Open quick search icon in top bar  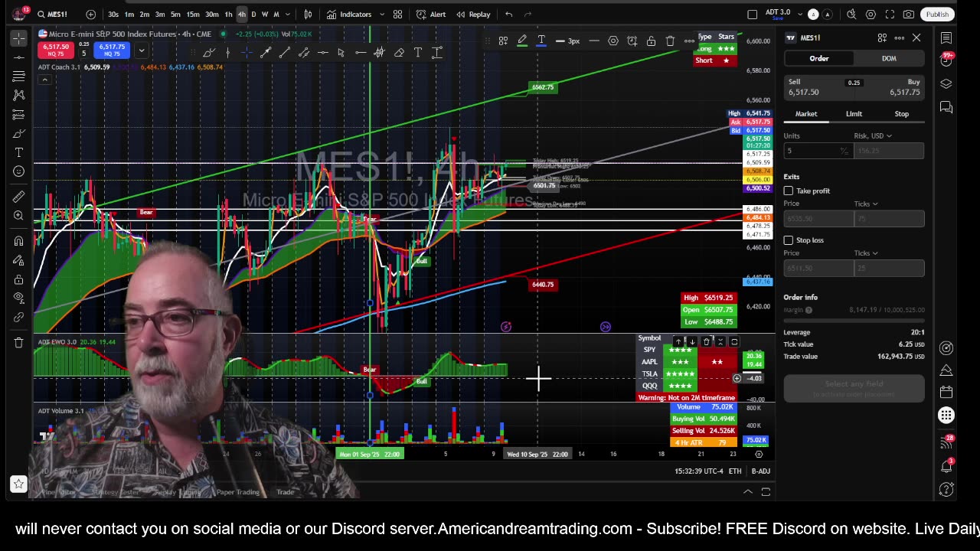pos(851,15)
